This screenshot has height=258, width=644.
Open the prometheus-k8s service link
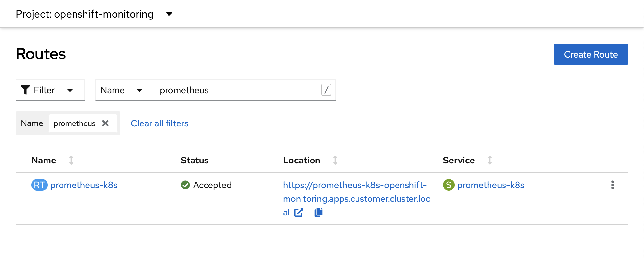pos(490,185)
